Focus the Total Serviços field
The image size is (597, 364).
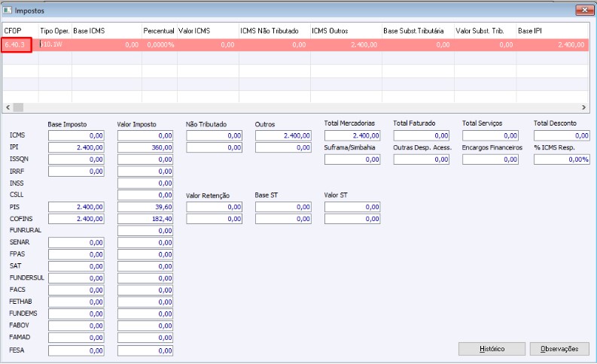pyautogui.click(x=490, y=135)
